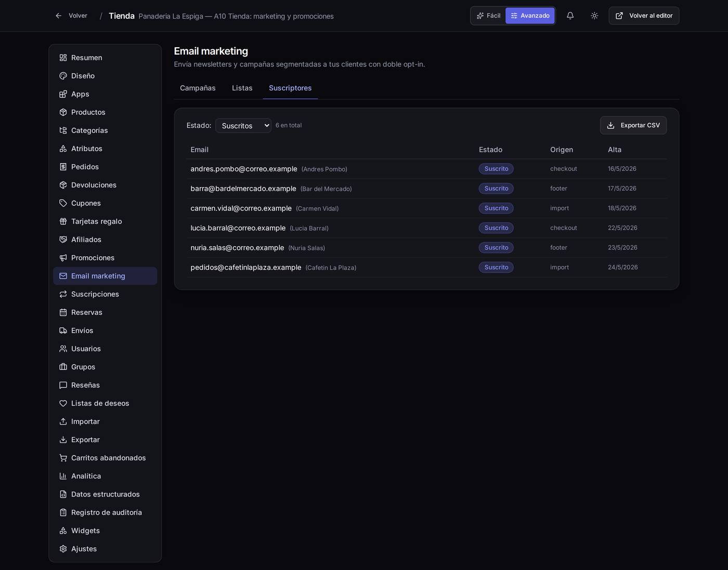The image size is (728, 570).
Task: Click the Afiliados handshake icon
Action: pyautogui.click(x=63, y=240)
